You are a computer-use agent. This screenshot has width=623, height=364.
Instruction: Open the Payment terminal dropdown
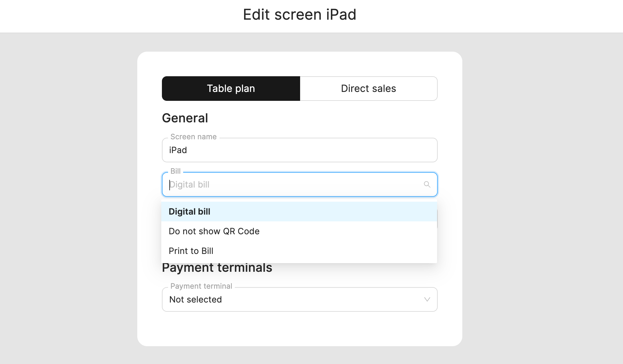(x=299, y=299)
